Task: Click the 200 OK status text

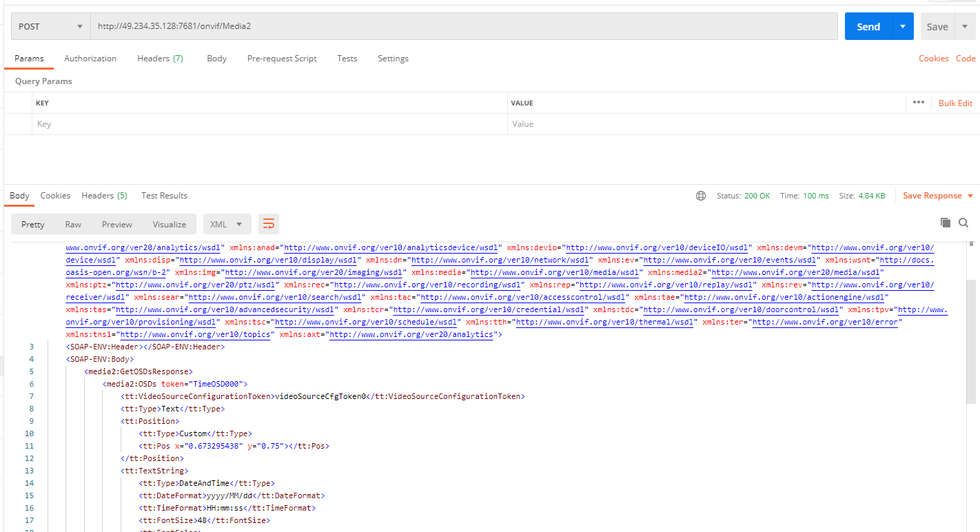Action: 757,196
